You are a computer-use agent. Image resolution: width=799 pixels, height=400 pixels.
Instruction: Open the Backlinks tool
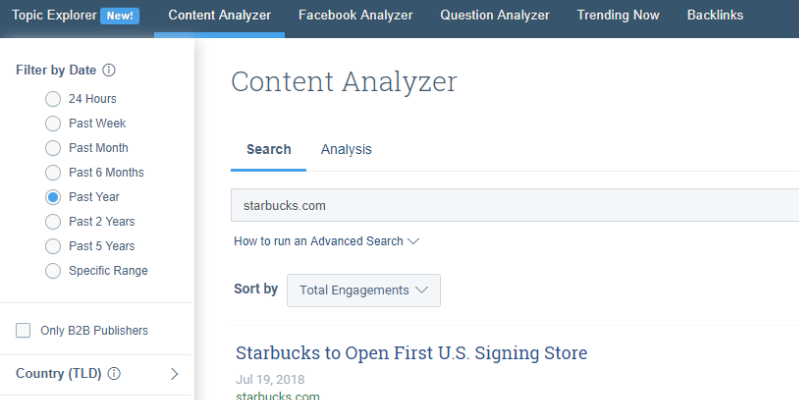(715, 15)
